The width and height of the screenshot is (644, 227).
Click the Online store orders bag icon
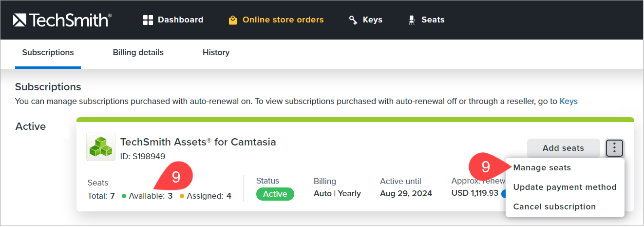click(x=233, y=20)
